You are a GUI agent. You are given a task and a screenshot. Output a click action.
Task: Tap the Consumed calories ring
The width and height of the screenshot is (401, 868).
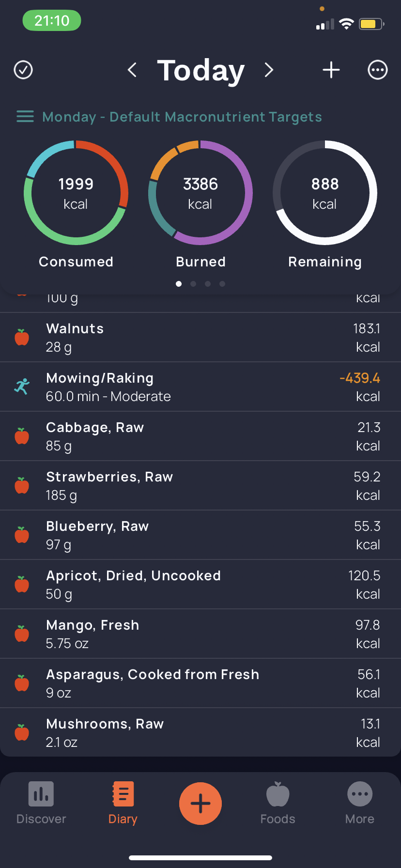point(76,193)
